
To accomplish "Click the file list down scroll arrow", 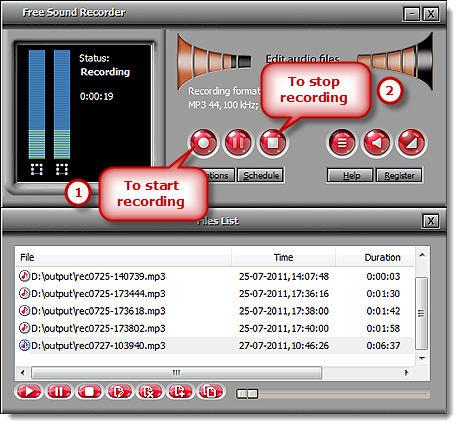I will [x=422, y=359].
